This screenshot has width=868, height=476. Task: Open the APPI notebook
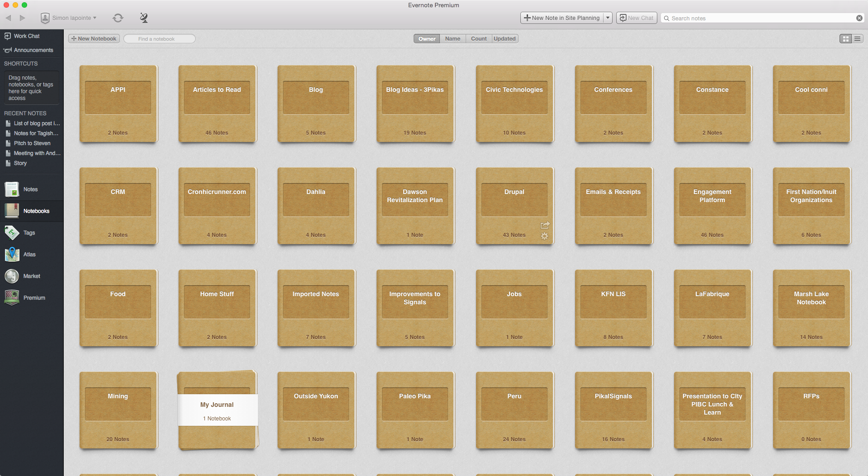click(118, 104)
